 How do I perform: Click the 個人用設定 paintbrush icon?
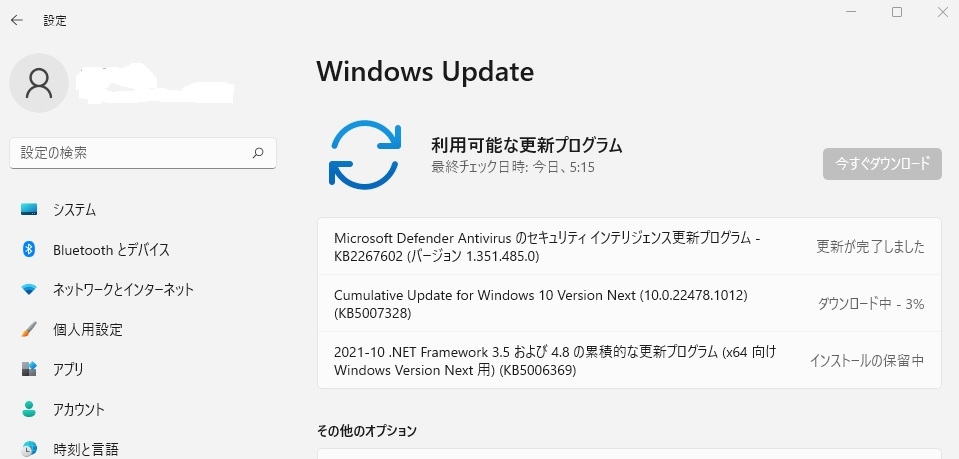click(29, 329)
